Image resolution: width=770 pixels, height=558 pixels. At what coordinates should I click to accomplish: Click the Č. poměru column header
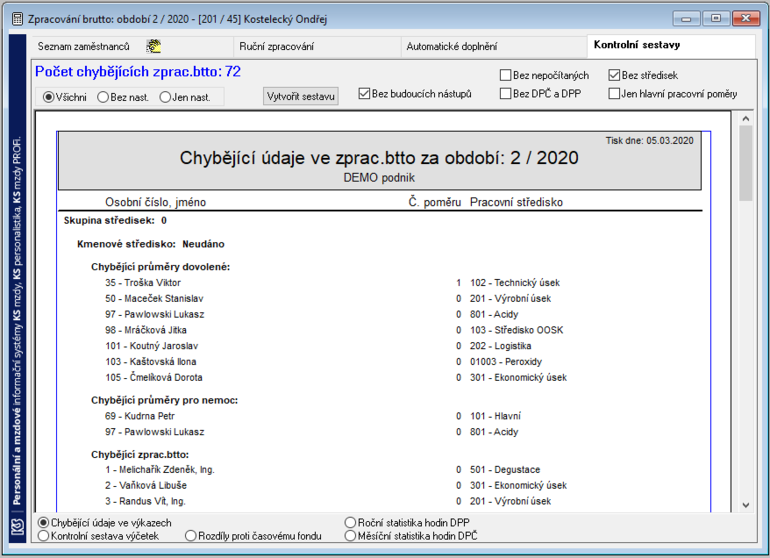[x=435, y=202]
